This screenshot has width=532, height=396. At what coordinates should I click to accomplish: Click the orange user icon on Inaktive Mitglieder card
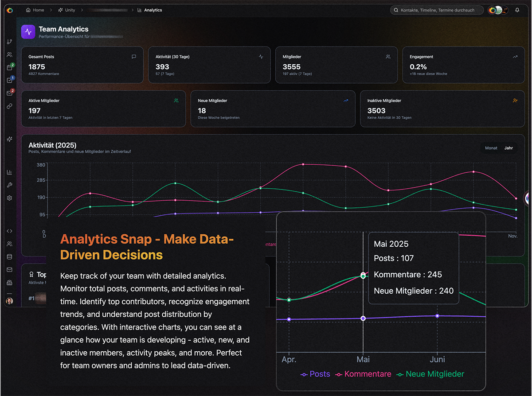pyautogui.click(x=515, y=101)
